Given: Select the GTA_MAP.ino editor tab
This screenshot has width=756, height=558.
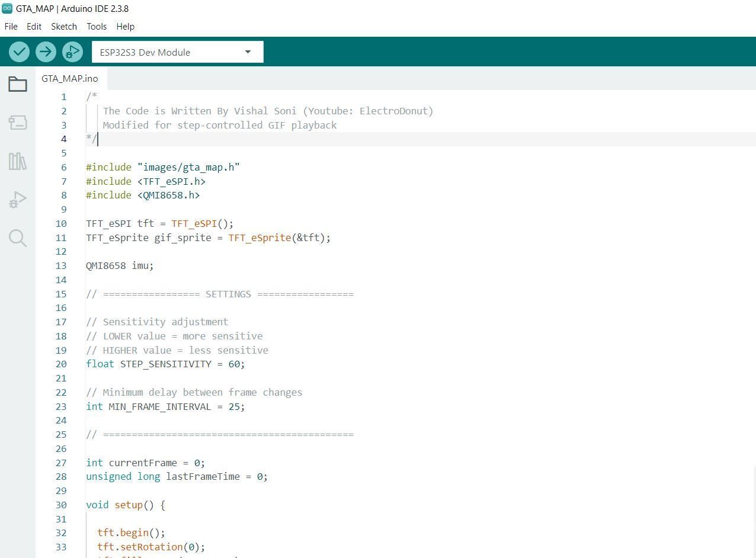Looking at the screenshot, I should coord(70,79).
